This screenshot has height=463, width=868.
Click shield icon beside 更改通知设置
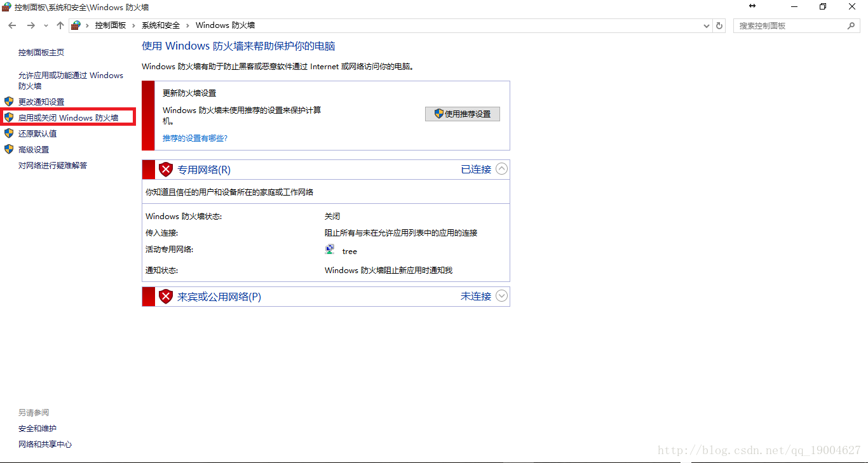(x=9, y=102)
